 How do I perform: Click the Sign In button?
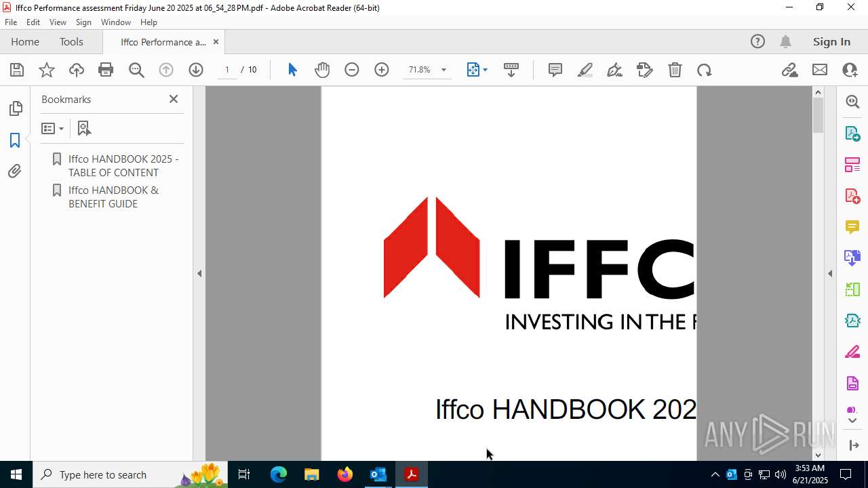pos(831,42)
